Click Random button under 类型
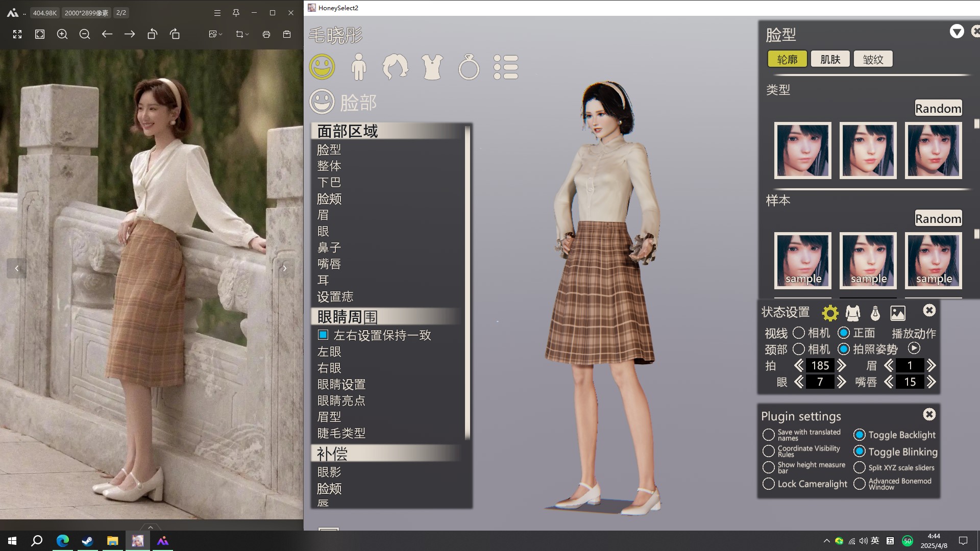This screenshot has width=980, height=551. coord(938,108)
